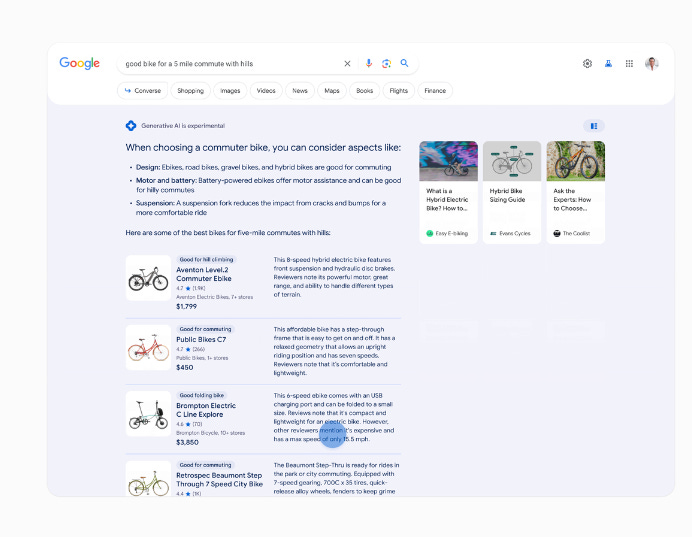The image size is (692, 537).
Task: Start voice search with microphone icon
Action: point(369,64)
